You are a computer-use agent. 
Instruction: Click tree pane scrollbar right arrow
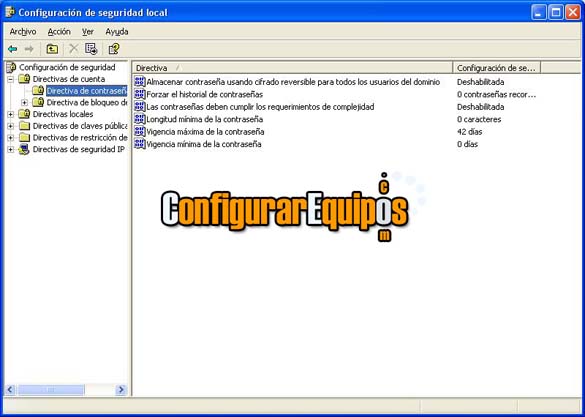(121, 390)
